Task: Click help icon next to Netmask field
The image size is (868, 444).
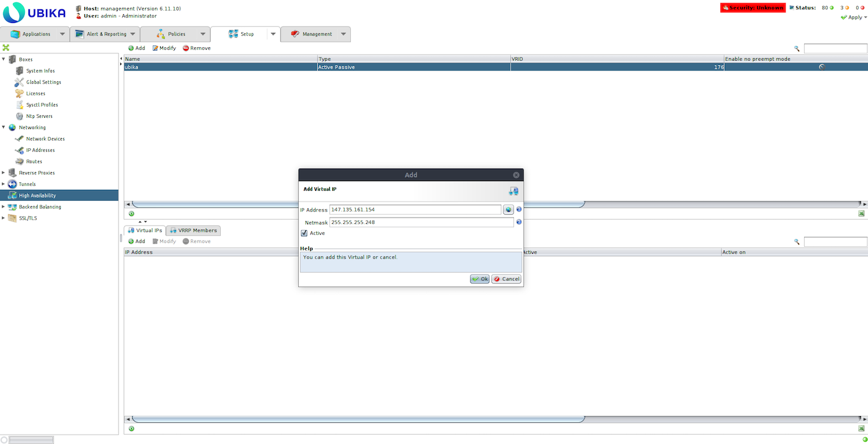Action: [x=519, y=222]
